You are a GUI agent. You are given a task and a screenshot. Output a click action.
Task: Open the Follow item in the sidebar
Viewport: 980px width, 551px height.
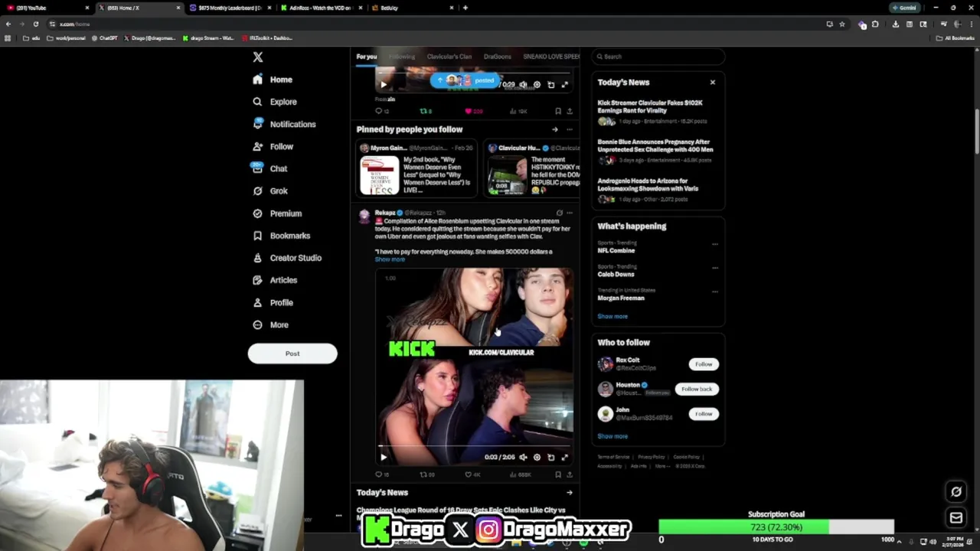273,146
